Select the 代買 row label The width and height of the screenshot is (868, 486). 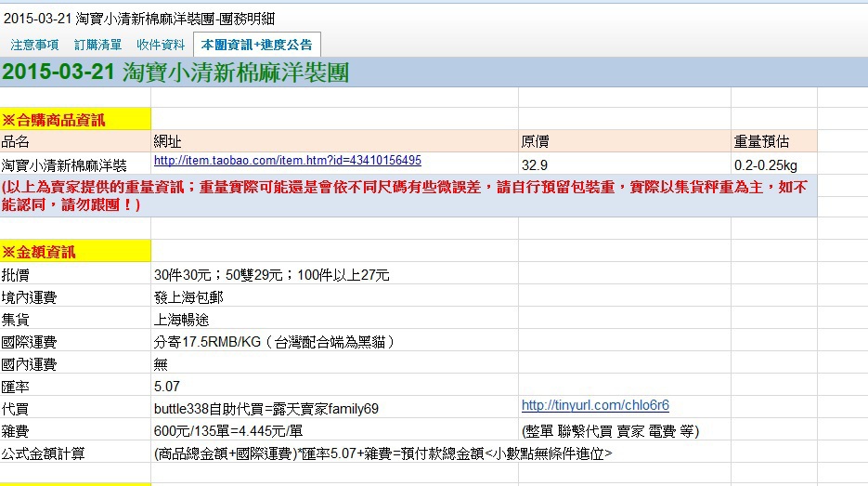[x=75, y=409]
